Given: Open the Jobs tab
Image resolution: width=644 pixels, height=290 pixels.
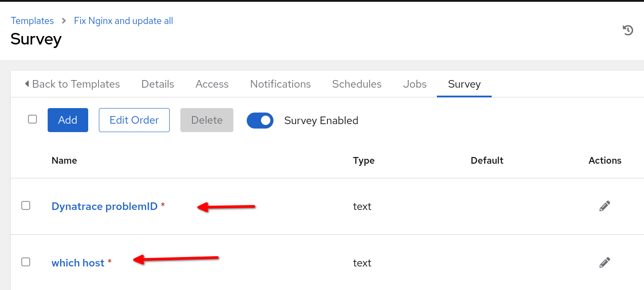Looking at the screenshot, I should click(x=415, y=84).
